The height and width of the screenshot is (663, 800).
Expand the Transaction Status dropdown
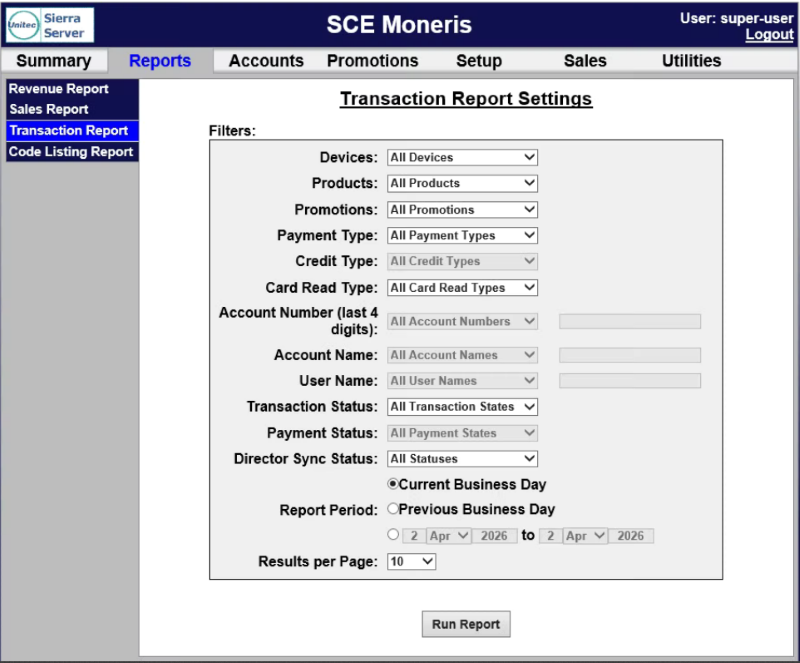(462, 407)
